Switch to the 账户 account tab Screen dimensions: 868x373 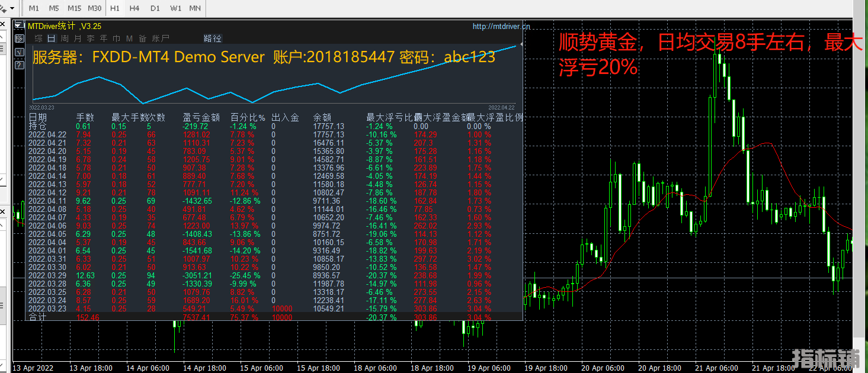[x=161, y=38]
